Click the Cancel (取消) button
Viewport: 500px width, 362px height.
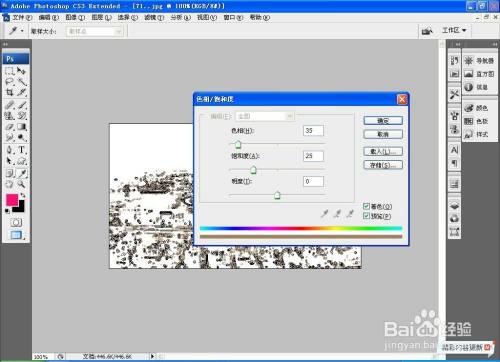383,134
